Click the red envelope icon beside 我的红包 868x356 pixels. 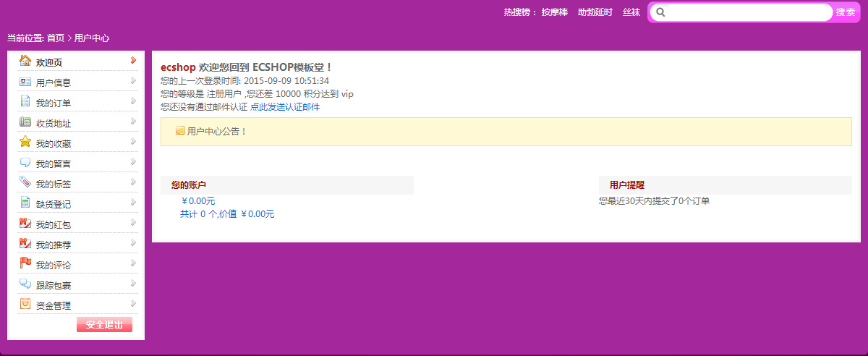[x=25, y=224]
